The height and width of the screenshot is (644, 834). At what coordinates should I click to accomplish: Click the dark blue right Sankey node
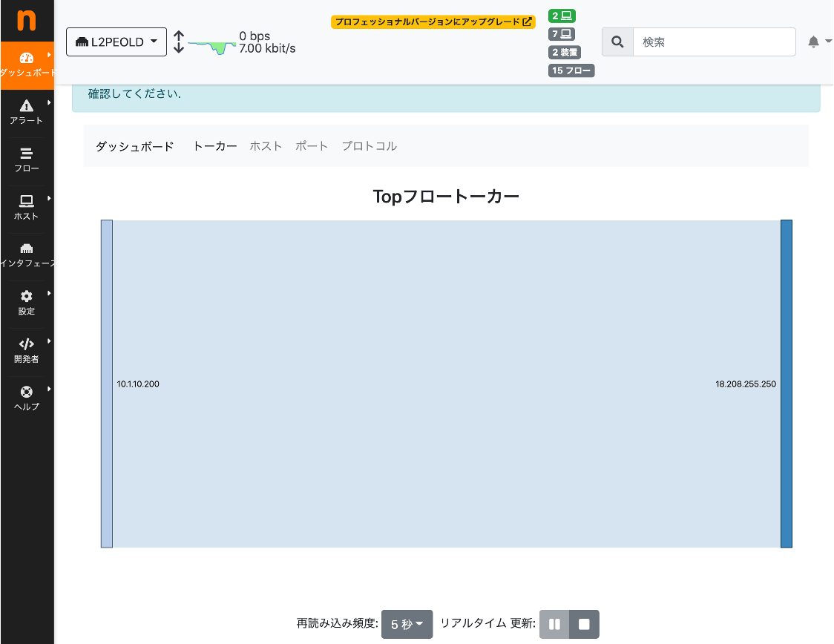pos(787,384)
